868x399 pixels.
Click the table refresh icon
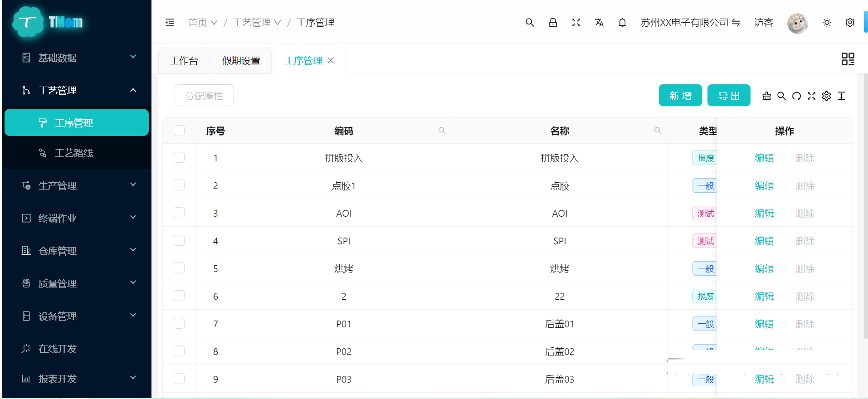796,96
